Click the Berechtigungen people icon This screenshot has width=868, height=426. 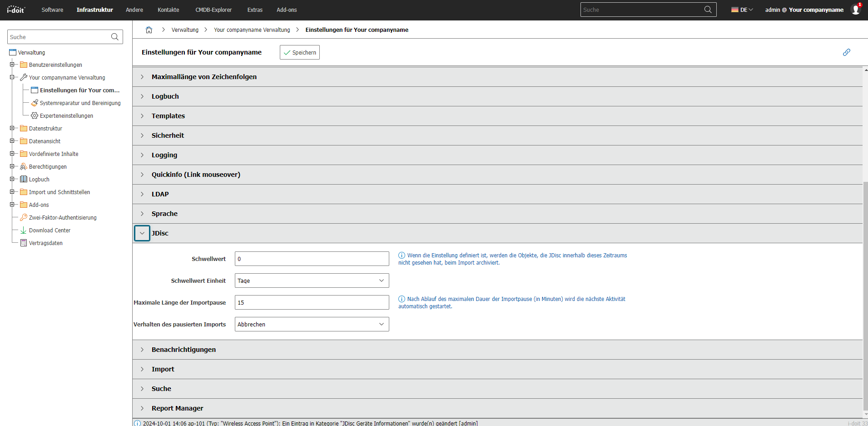point(24,167)
